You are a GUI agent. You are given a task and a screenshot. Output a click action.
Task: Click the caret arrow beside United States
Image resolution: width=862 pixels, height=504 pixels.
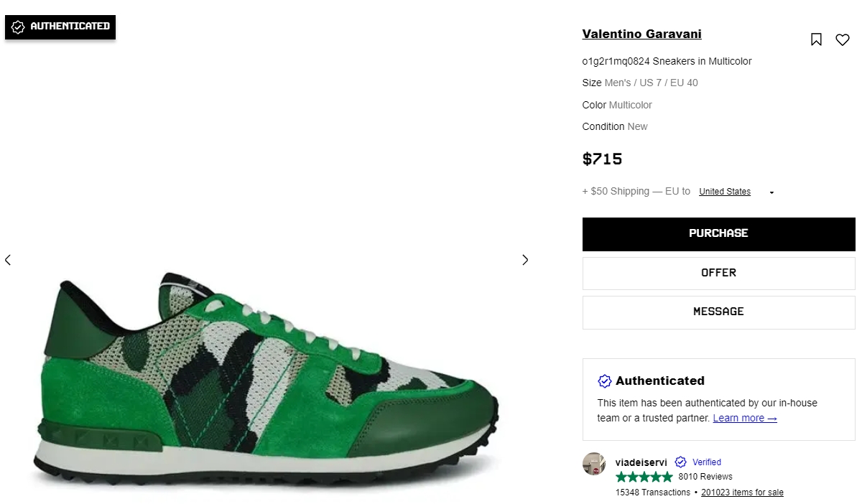click(x=771, y=192)
